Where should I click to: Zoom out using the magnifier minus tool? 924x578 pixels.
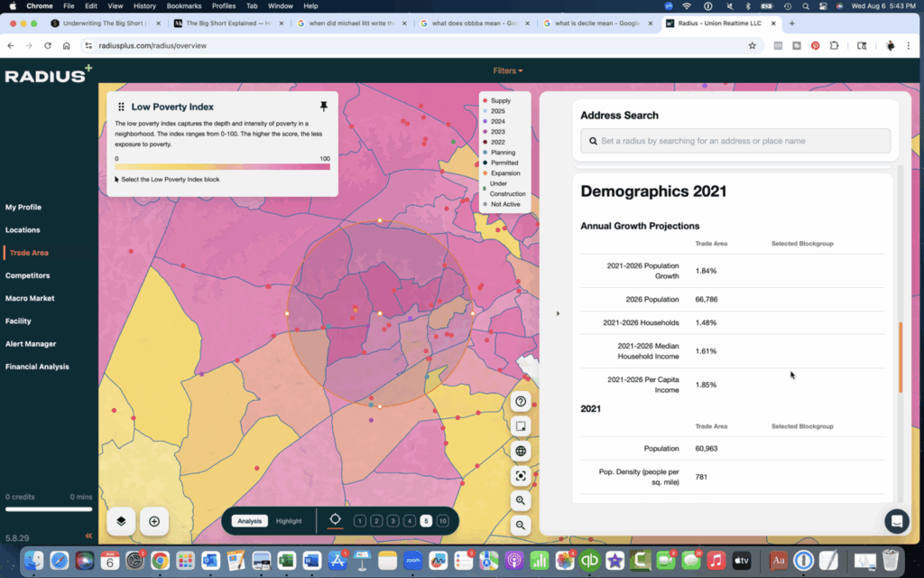(521, 525)
